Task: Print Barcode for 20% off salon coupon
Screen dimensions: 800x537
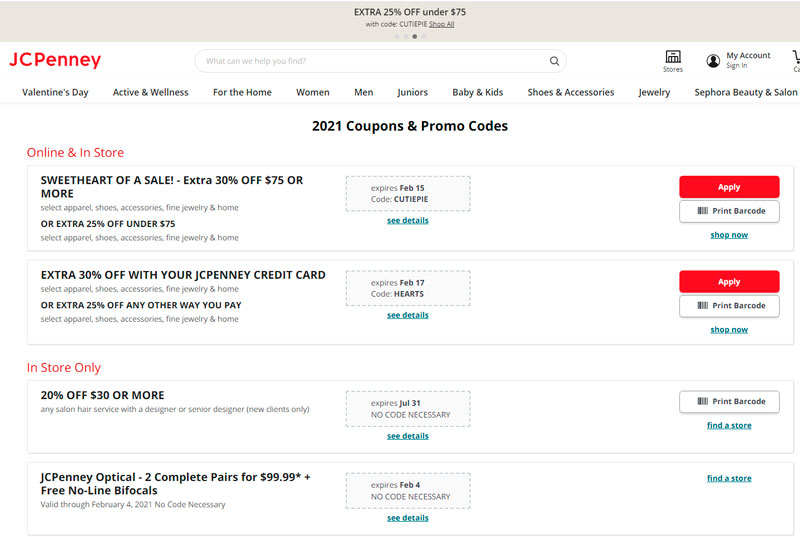Action: pos(729,402)
